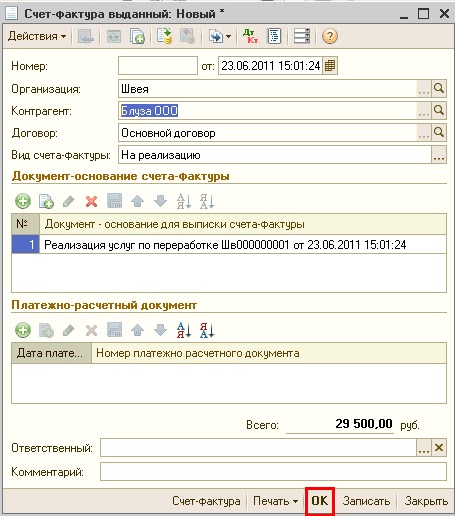The width and height of the screenshot is (455, 516).
Task: Click the Записать button
Action: pos(366,501)
